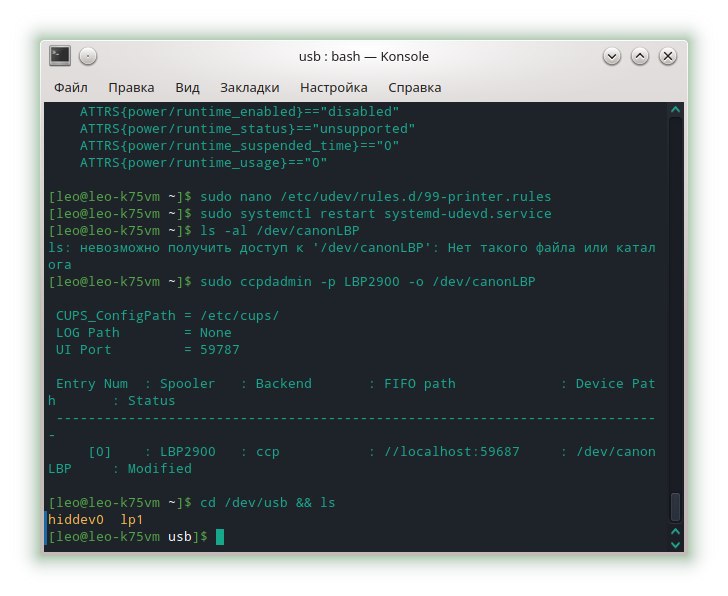Open the Правка menu

point(131,88)
